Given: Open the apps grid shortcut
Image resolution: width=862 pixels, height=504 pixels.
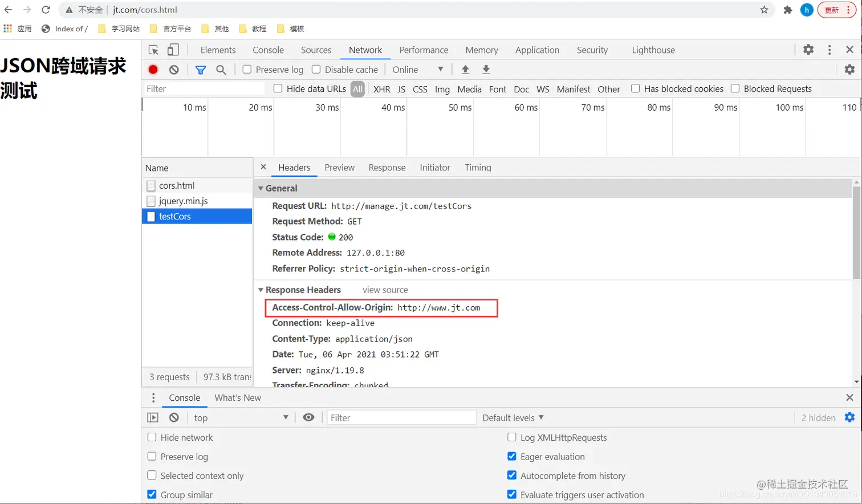Looking at the screenshot, I should coord(7,29).
